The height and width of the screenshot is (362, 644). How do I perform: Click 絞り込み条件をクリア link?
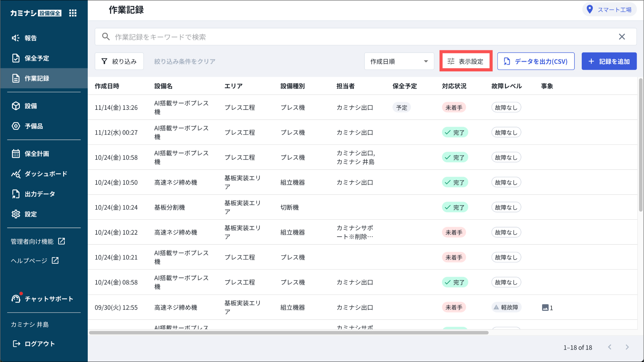pos(185,61)
